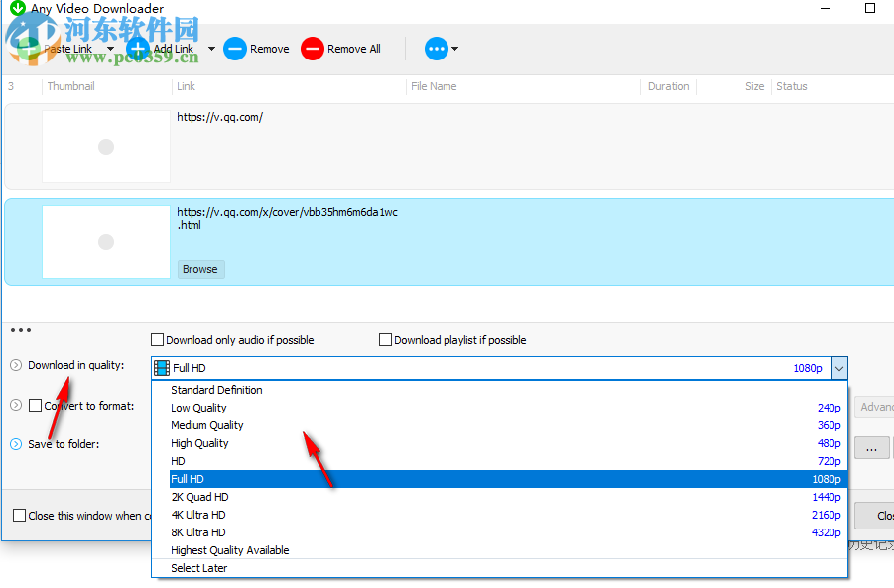894x588 pixels.
Task: Open the quality dropdown arrow
Action: 838,367
